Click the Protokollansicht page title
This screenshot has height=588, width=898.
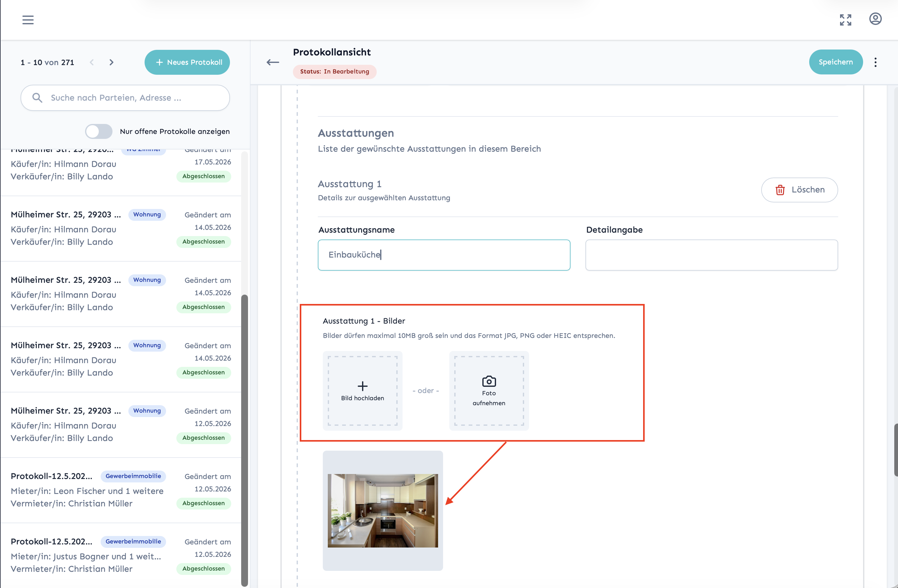(332, 52)
